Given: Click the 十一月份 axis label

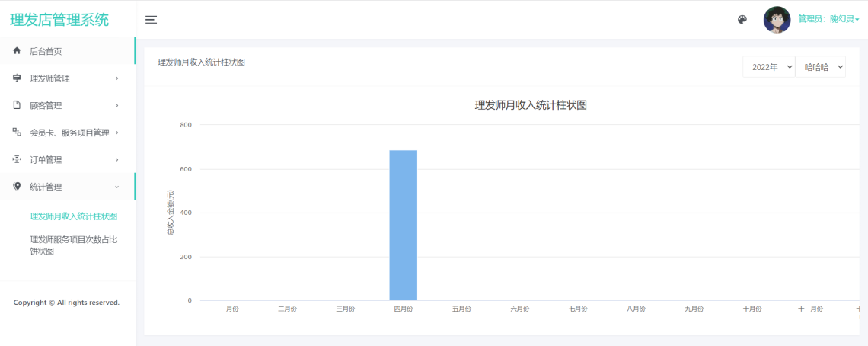Looking at the screenshot, I should point(810,309).
